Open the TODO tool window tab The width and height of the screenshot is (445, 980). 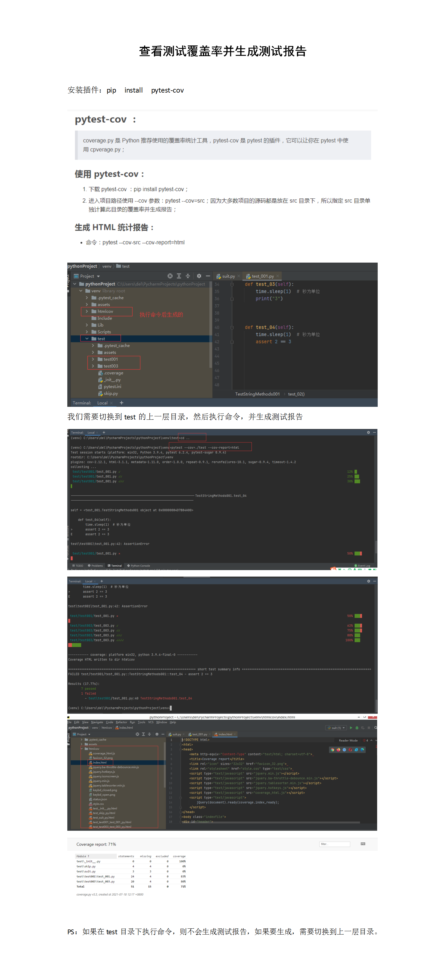pyautogui.click(x=78, y=565)
